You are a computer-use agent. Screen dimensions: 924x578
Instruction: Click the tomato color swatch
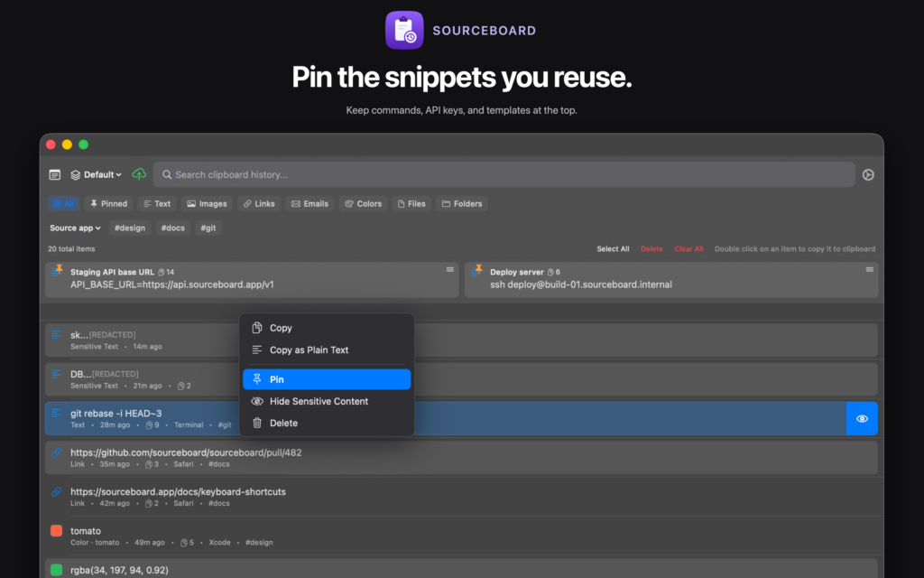pyautogui.click(x=57, y=531)
